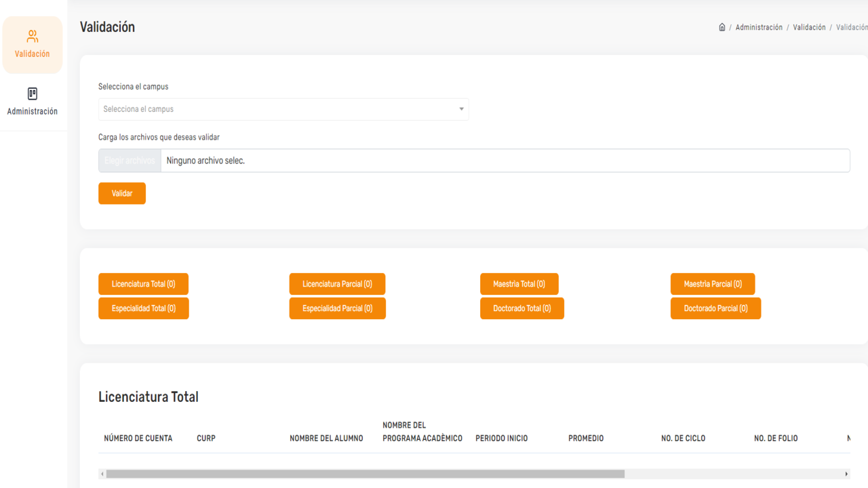Click the home icon in breadcrumb
868x488 pixels.
[722, 27]
